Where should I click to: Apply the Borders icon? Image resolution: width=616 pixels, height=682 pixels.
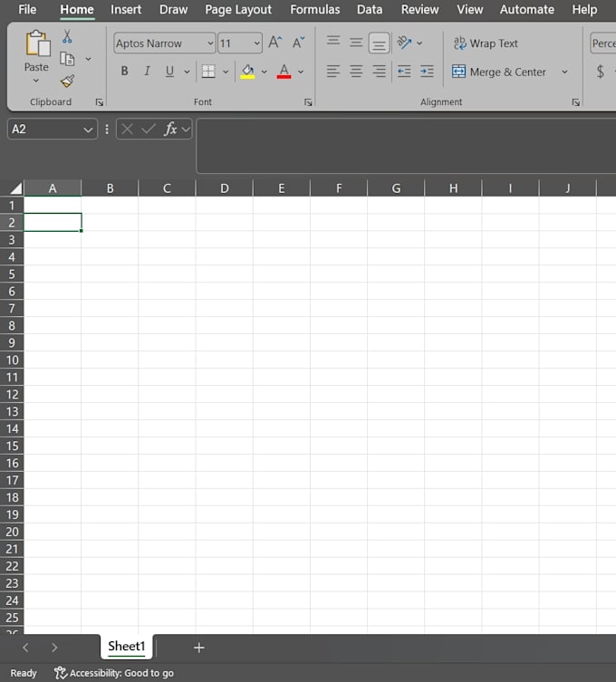click(208, 72)
